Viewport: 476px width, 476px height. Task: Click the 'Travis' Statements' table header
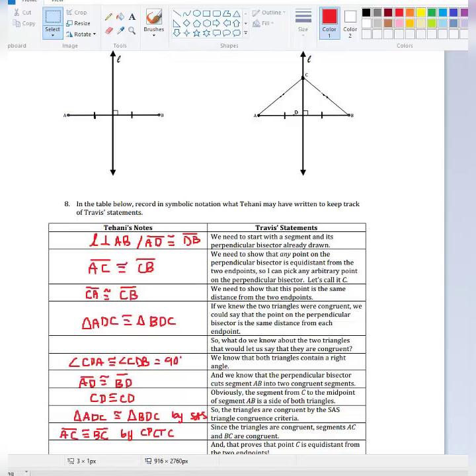click(x=286, y=227)
